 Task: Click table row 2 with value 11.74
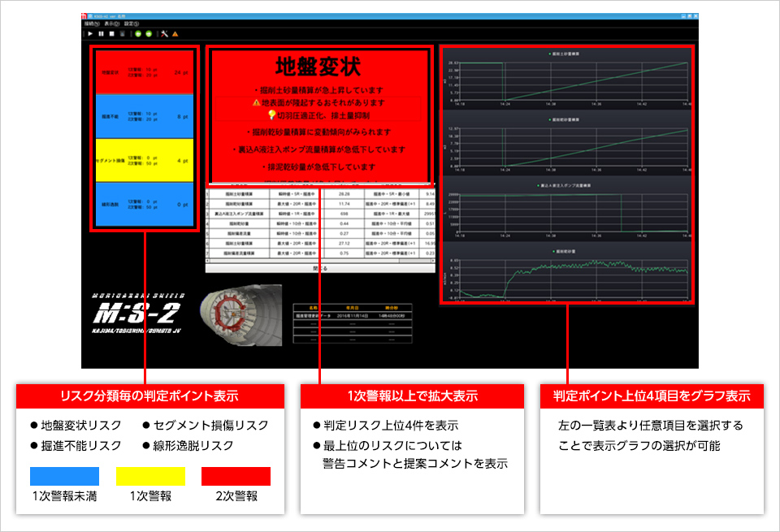click(320, 204)
